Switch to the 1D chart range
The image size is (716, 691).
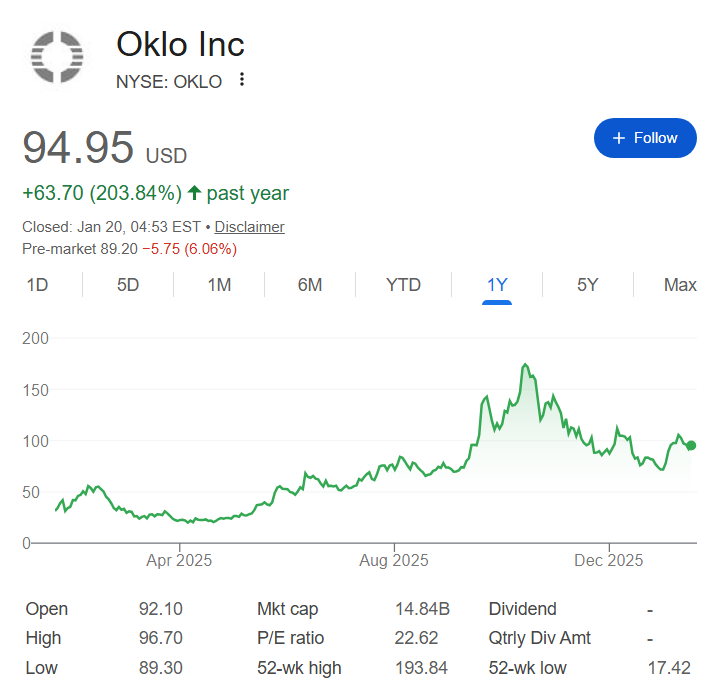point(37,285)
